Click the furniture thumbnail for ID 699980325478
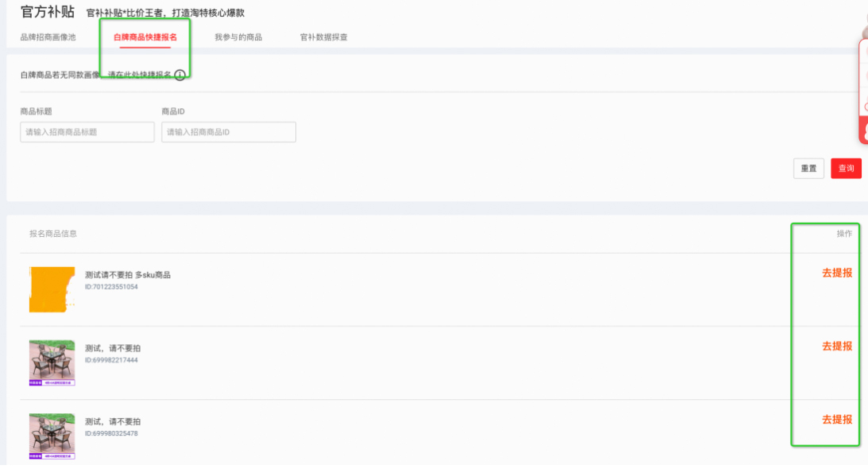868x473 pixels. pos(52,436)
